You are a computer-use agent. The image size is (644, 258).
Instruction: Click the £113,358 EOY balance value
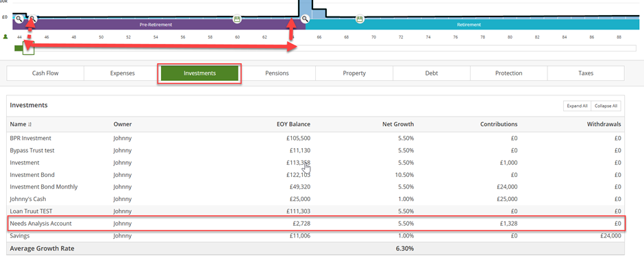[x=298, y=163]
